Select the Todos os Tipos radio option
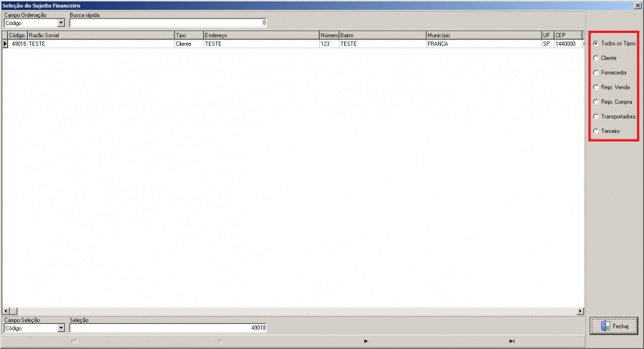The height and width of the screenshot is (349, 644). (x=614, y=44)
